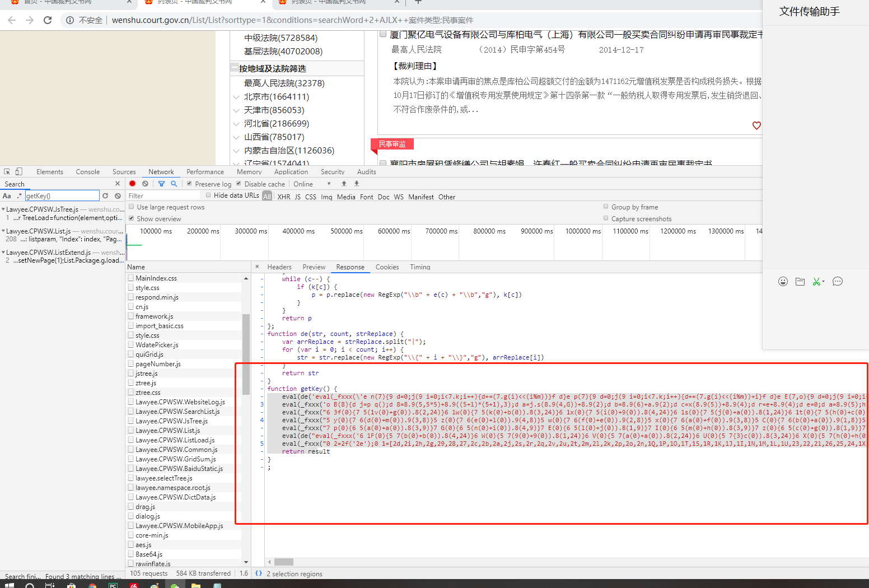Image resolution: width=869 pixels, height=588 pixels.
Task: Click the inspect element picker icon
Action: tap(7, 172)
